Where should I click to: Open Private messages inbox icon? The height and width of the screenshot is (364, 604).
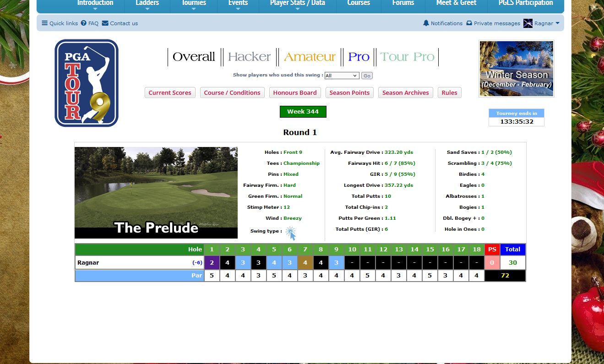click(469, 23)
